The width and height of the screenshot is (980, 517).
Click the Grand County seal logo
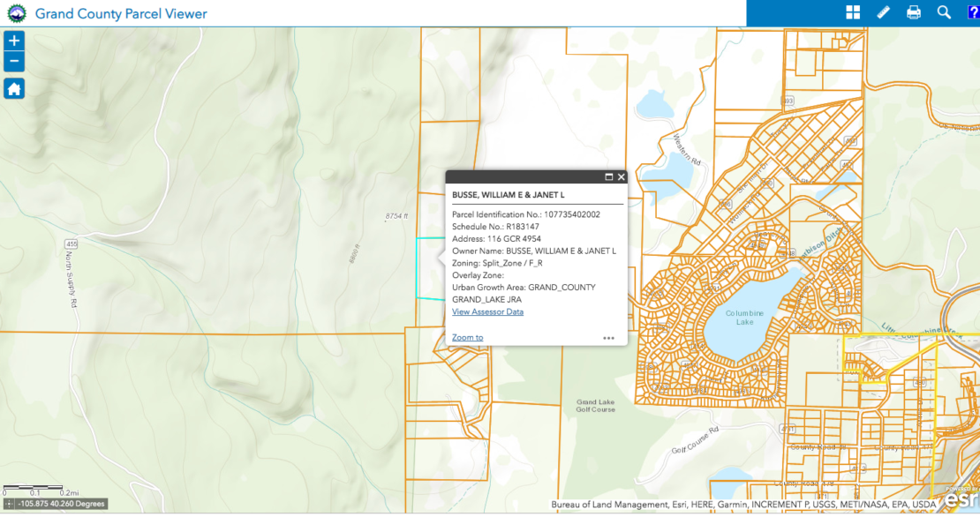click(x=15, y=13)
